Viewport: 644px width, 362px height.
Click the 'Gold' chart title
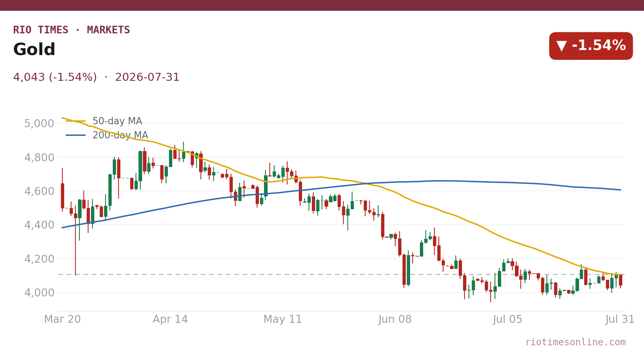click(x=34, y=50)
